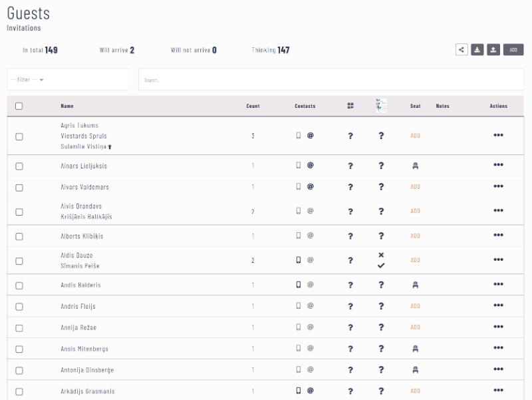Click the share guest list icon

461,49
